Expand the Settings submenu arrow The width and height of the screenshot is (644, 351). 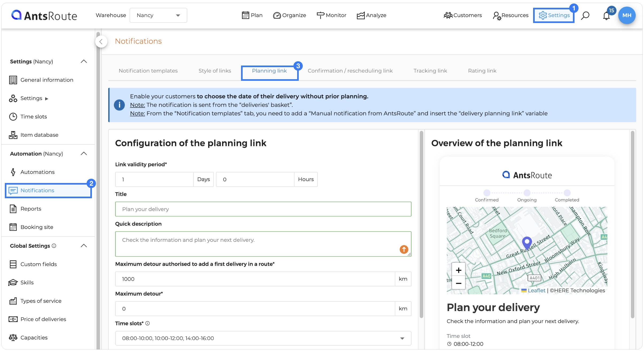[47, 99]
